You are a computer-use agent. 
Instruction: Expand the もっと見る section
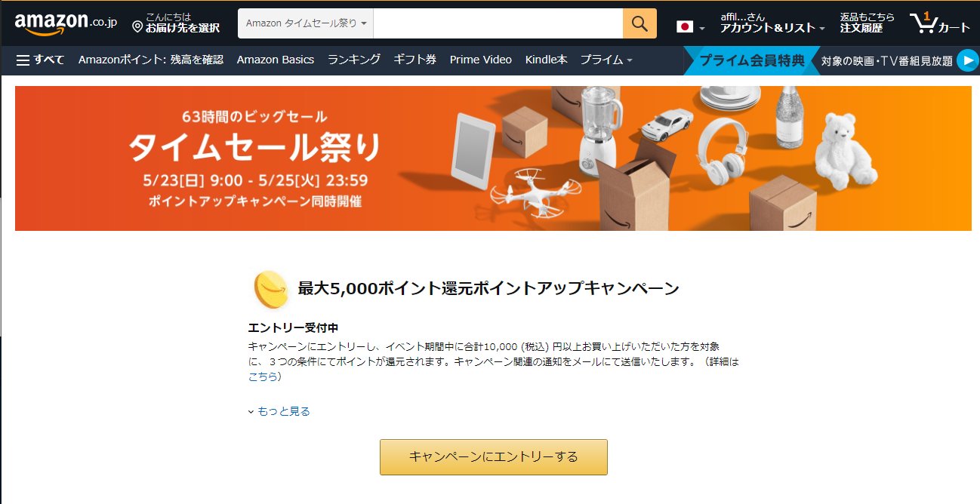coord(279,411)
